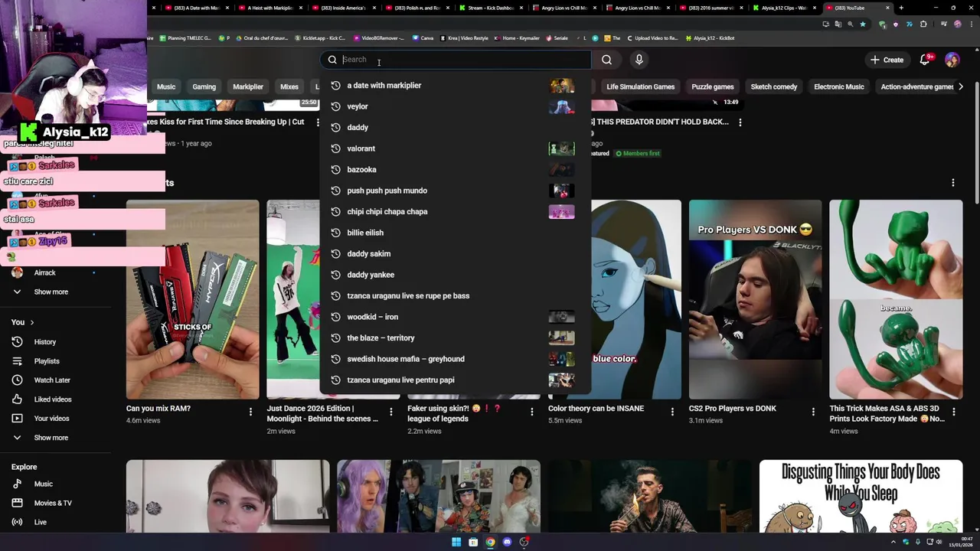Click thumbnail next to "push push push mundo"
980x551 pixels.
click(x=561, y=191)
